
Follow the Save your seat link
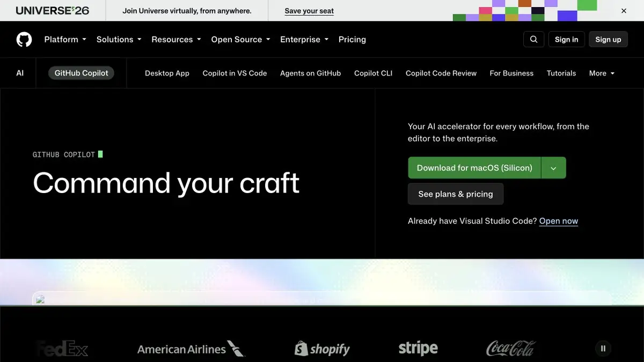309,11
